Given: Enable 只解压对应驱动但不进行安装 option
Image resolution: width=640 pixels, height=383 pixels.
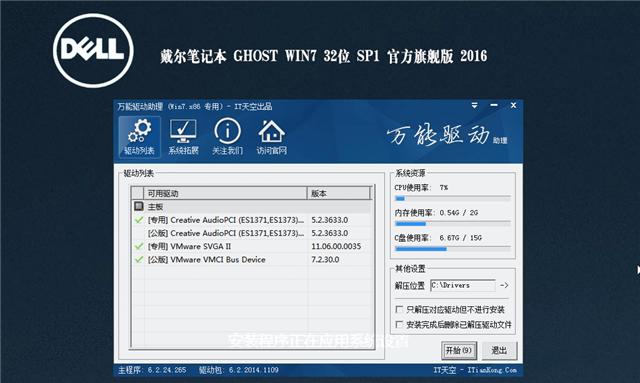Looking at the screenshot, I should point(400,310).
